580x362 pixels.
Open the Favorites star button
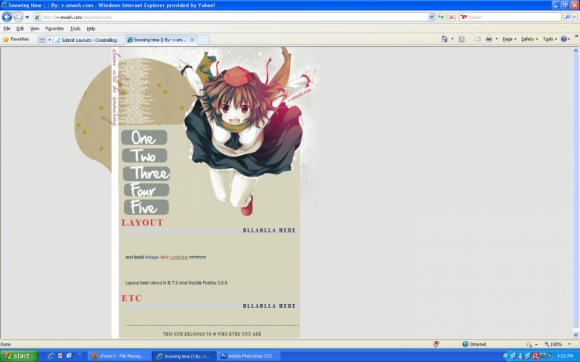click(x=16, y=39)
